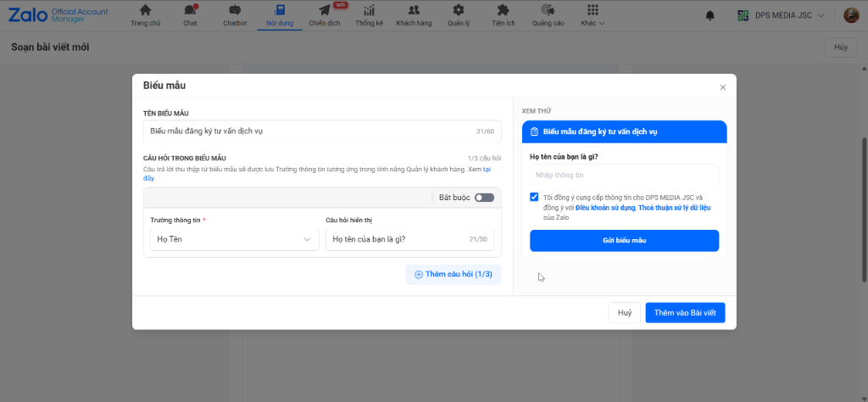Click the Zalo Official Account Manager logo
Viewport: 868px width, 402px height.
pyautogui.click(x=58, y=15)
